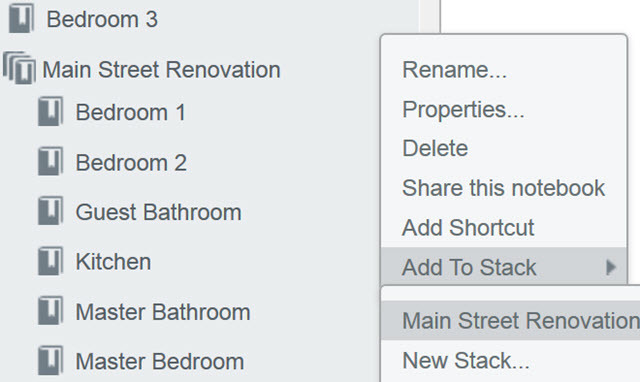
Task: Click the Master Bathroom notebook icon
Action: pos(51,311)
